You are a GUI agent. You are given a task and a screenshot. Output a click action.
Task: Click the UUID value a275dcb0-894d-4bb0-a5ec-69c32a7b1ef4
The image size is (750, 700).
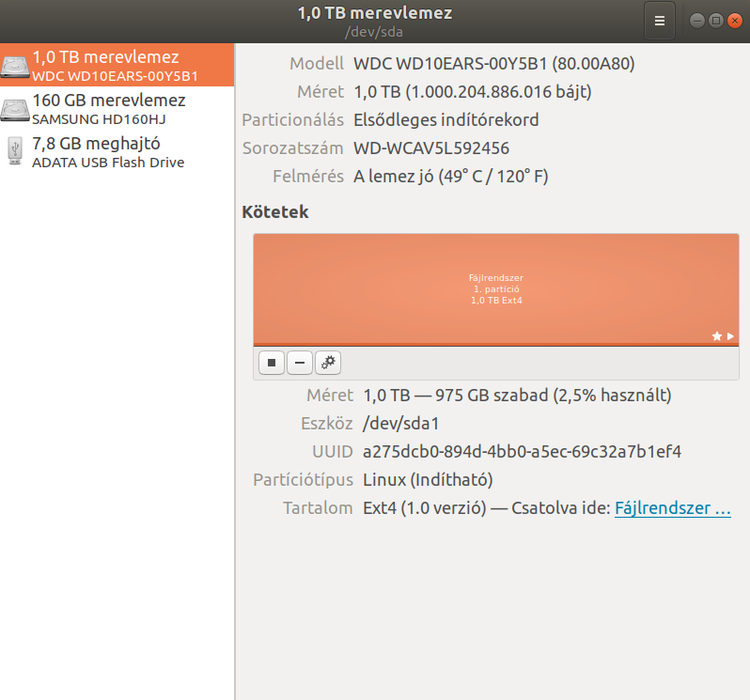[x=522, y=452]
